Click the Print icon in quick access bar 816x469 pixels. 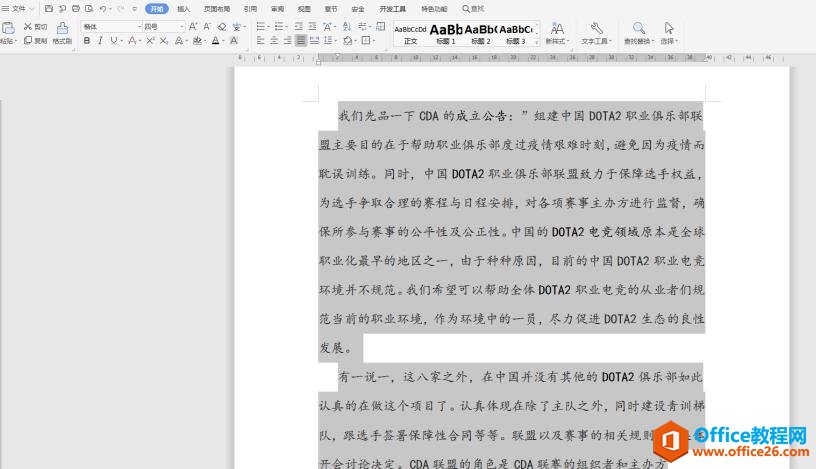click(x=76, y=8)
